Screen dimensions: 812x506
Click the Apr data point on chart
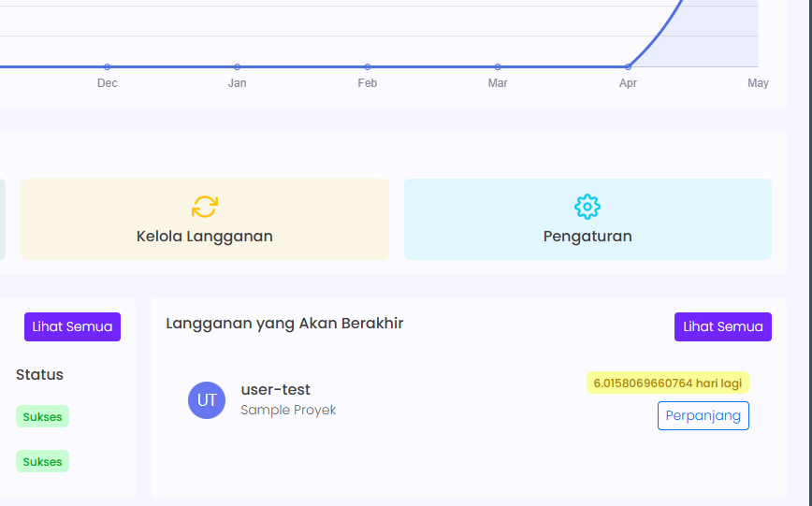coord(628,66)
